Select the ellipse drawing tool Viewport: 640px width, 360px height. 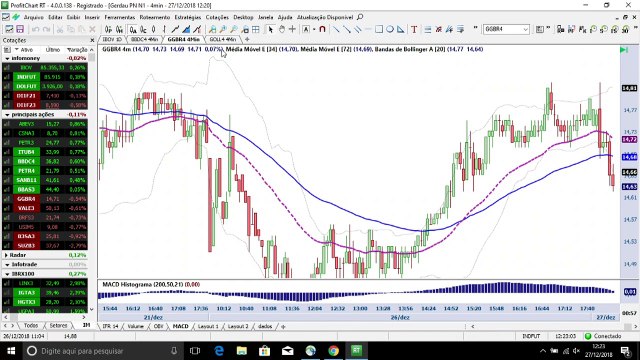[390, 29]
